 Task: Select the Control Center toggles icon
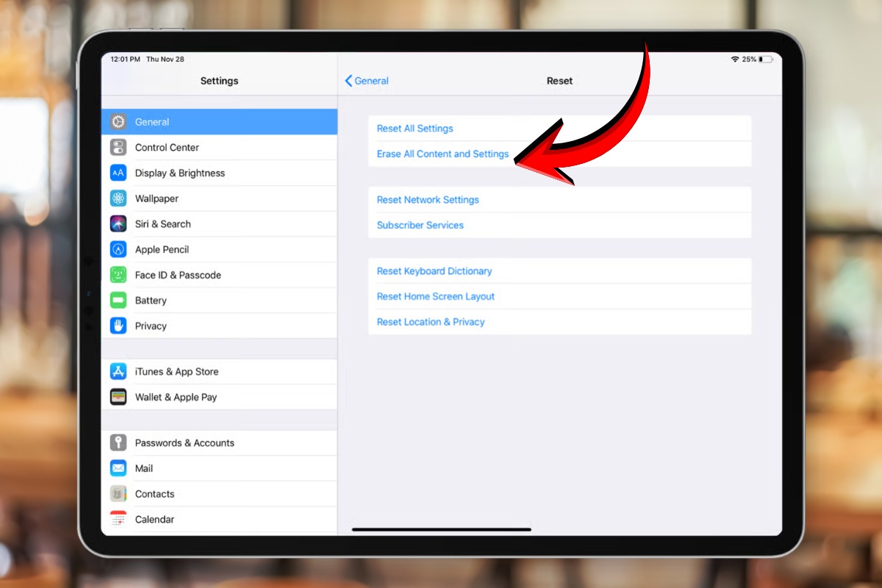pyautogui.click(x=119, y=147)
